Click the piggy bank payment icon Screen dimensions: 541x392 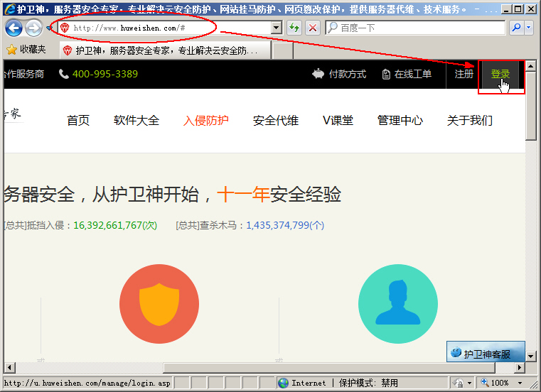click(x=318, y=74)
